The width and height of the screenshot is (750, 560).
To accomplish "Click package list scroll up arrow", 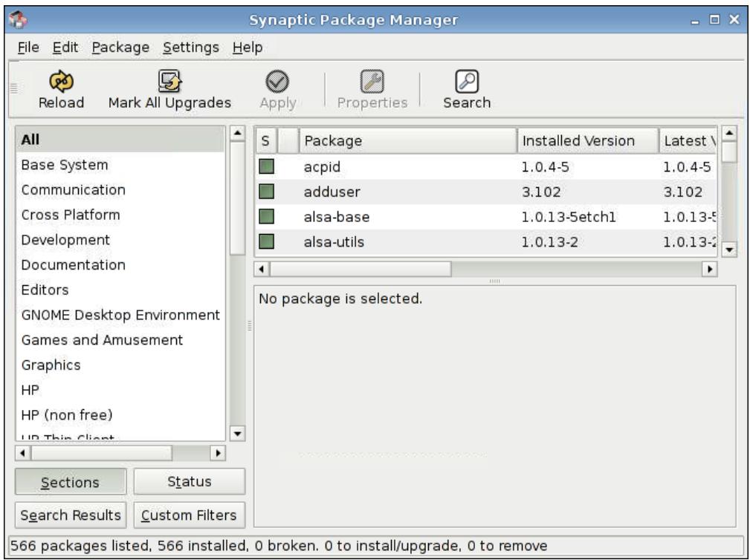I will [x=729, y=133].
